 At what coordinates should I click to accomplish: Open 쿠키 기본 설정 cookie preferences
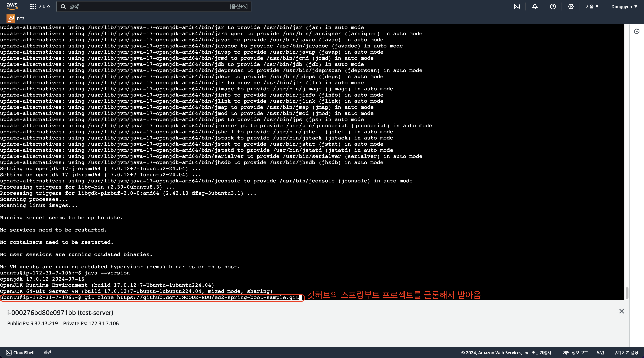click(x=626, y=353)
